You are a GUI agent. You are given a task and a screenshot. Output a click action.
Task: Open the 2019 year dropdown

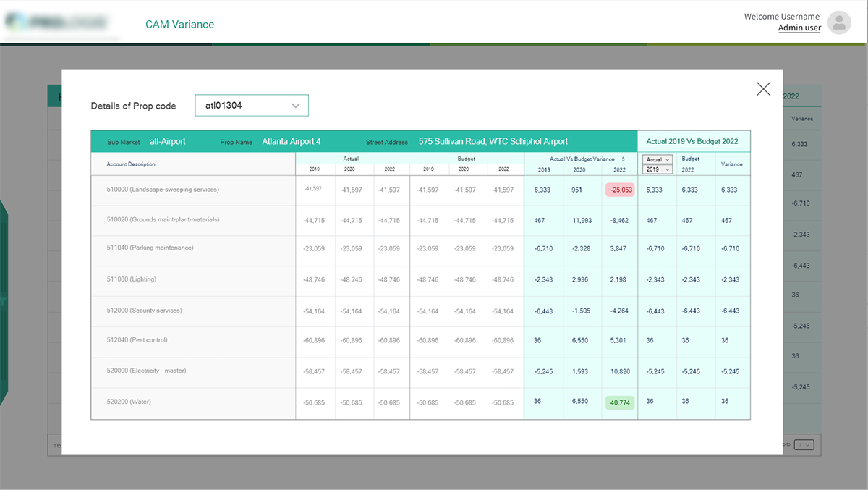coord(658,169)
